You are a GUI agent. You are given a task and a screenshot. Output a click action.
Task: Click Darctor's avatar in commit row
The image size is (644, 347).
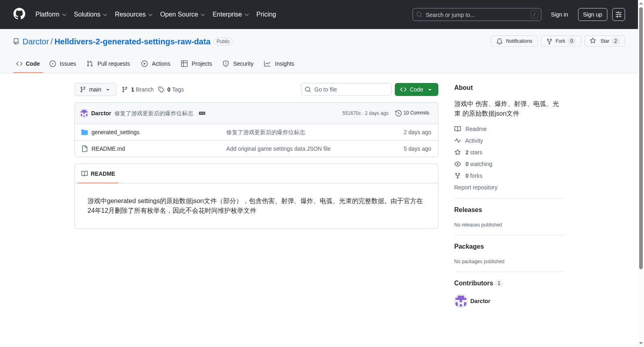[x=84, y=113]
